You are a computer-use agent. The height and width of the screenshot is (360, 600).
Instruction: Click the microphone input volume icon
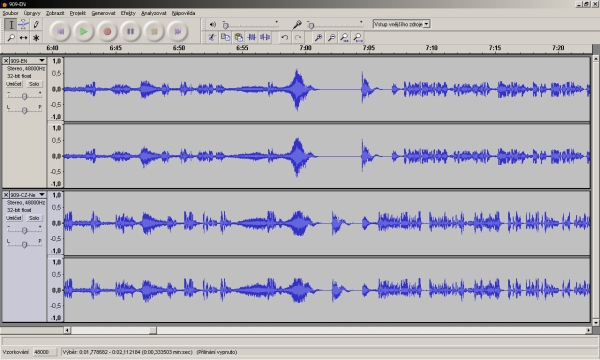pos(297,24)
